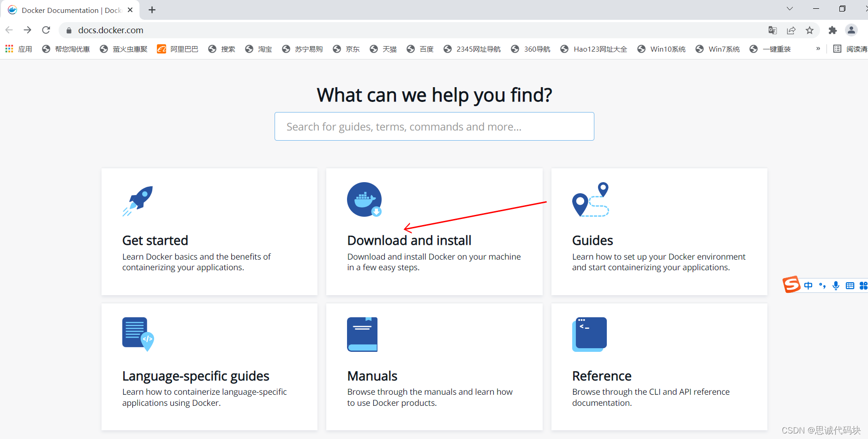
Task: Close the Docker Documentation tab
Action: (x=130, y=10)
